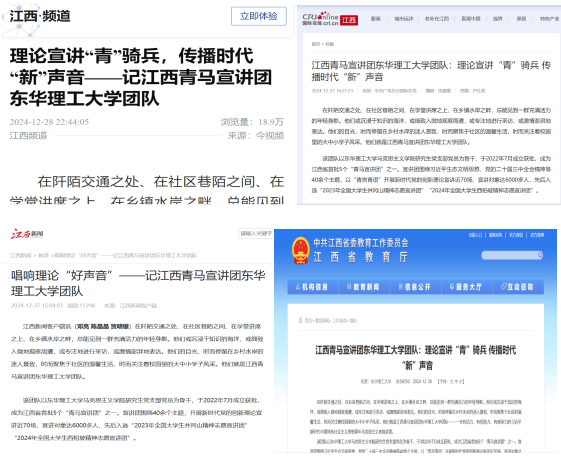
Task: Click the 江西·频道 header title
Action: [40, 16]
